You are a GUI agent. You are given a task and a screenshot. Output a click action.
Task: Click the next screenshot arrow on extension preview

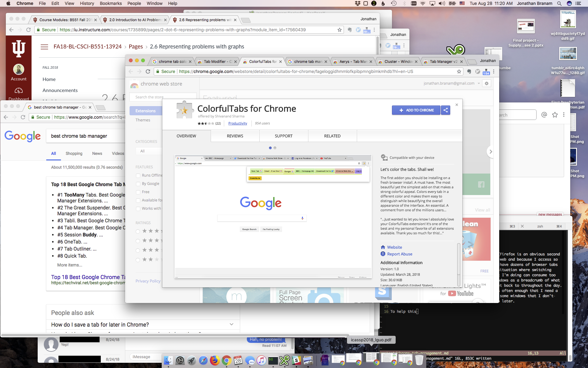(490, 151)
